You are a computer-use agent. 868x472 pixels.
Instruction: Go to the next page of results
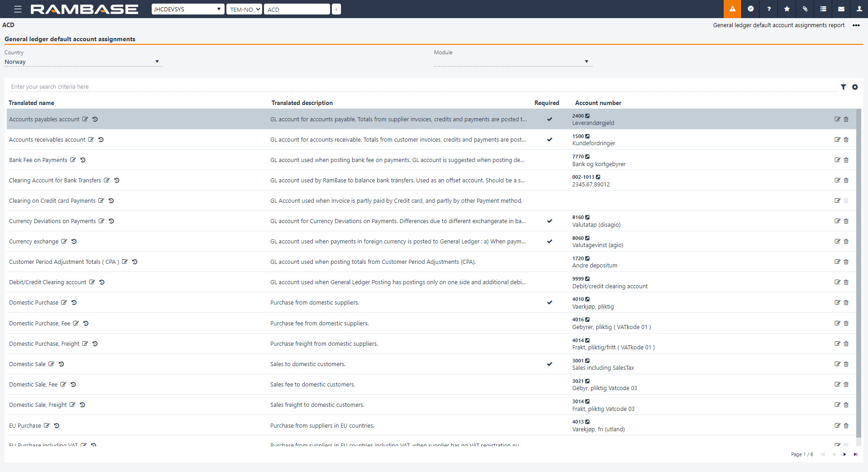pyautogui.click(x=844, y=454)
